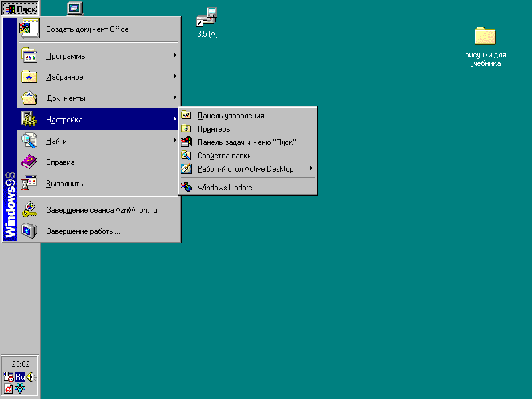The image size is (532, 399).
Task: Click the red letter a tray icon
Action: point(8,388)
